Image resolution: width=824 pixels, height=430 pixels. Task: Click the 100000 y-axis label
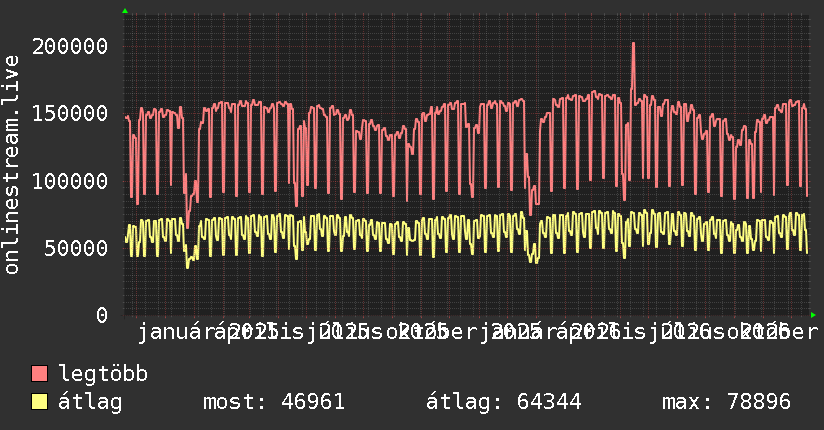70,181
